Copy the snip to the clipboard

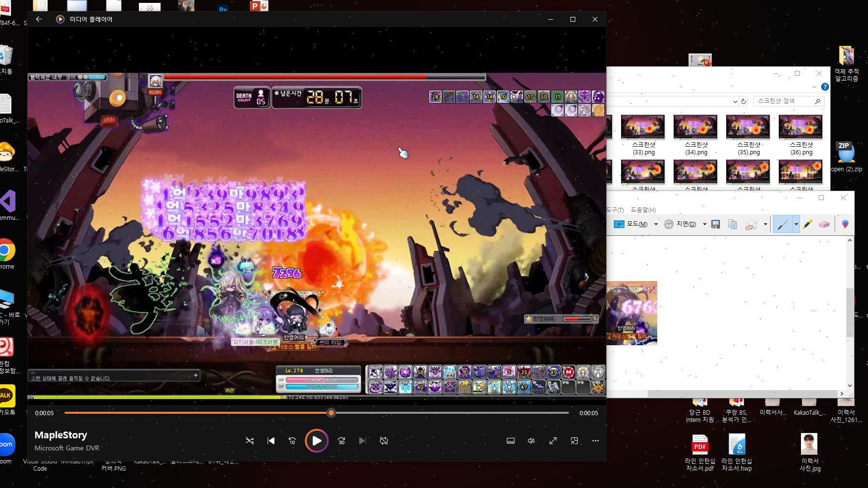(732, 224)
